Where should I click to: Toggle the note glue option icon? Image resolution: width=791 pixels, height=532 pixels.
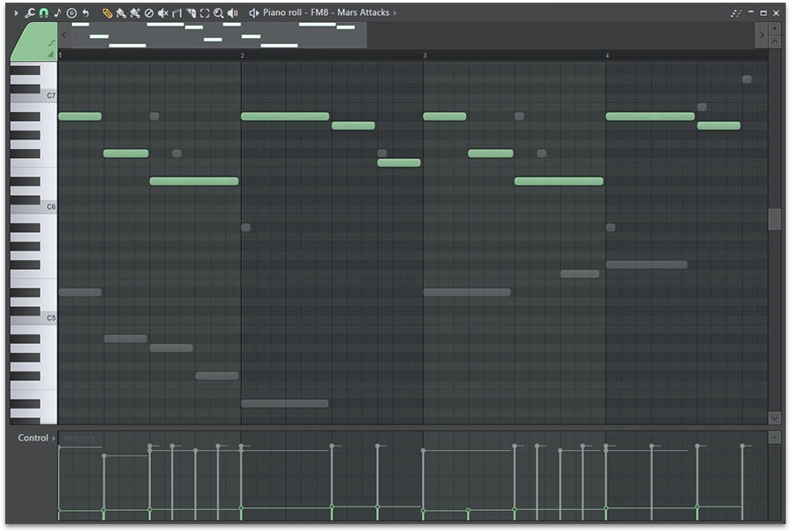pyautogui.click(x=70, y=12)
